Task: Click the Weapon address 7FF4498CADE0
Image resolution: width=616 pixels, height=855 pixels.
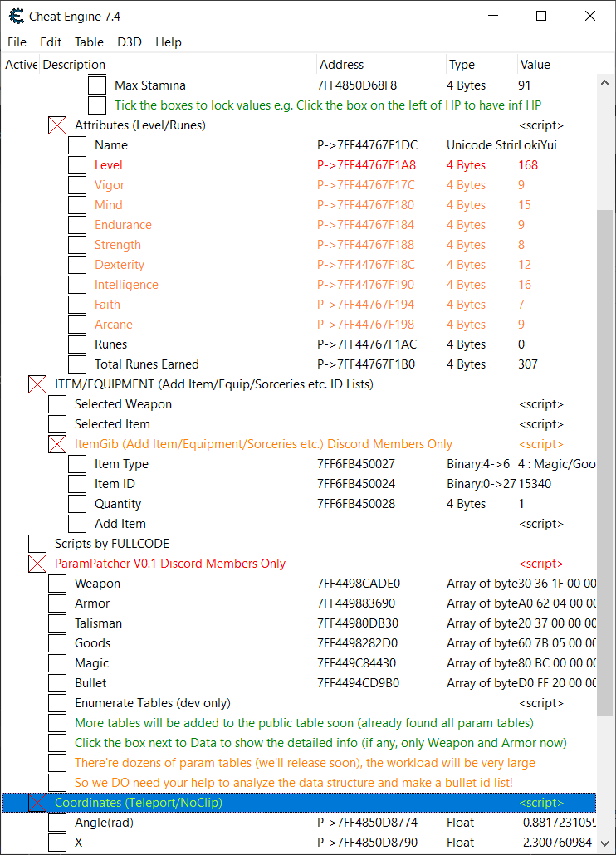Action: coord(358,584)
